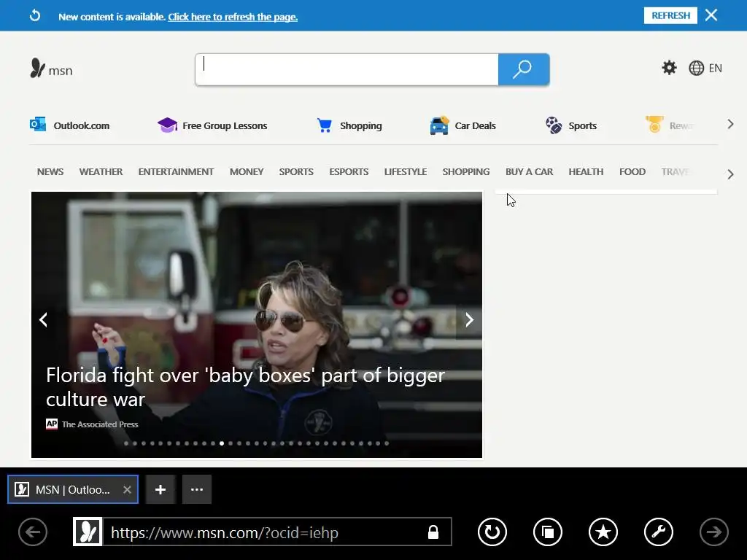Go to the ENTERTAINMENT section
The image size is (747, 560).
(x=176, y=171)
